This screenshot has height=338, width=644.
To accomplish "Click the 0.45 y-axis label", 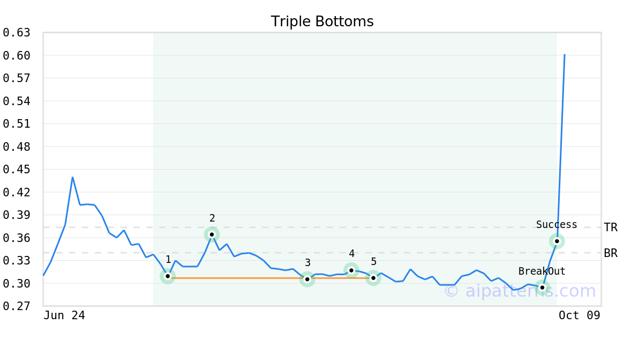I will [16, 170].
